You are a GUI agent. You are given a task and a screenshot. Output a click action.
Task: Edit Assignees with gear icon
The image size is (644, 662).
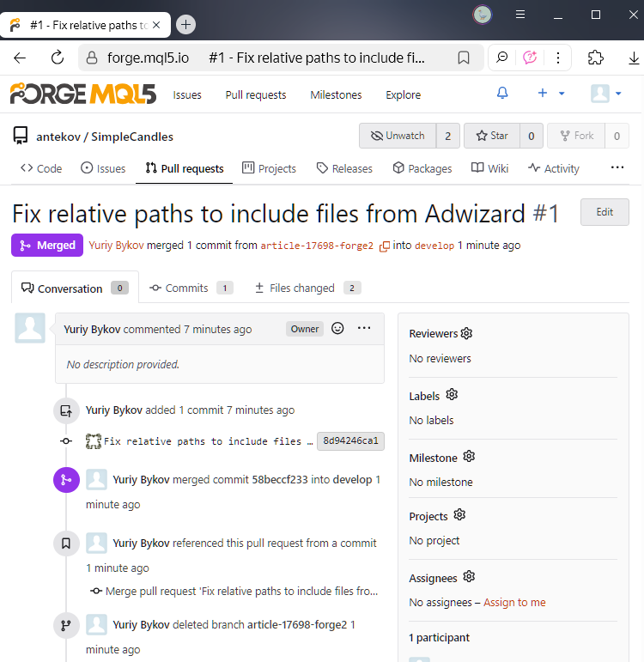469,576
